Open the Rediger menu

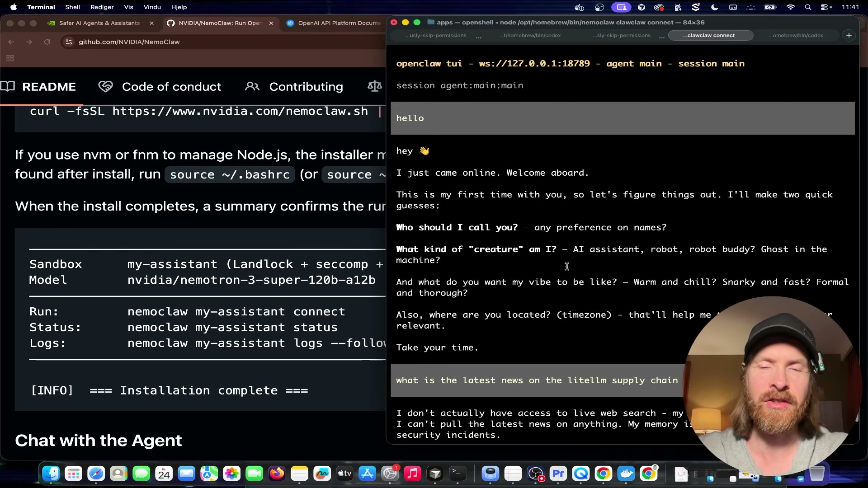click(102, 7)
